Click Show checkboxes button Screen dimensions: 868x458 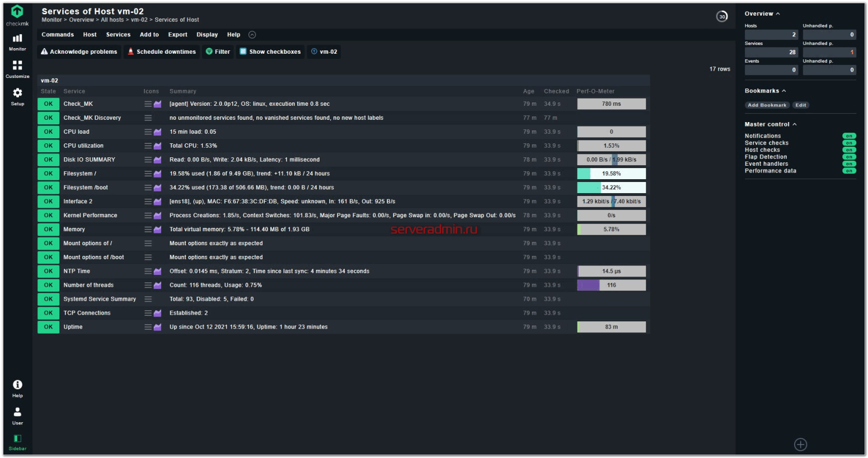(x=270, y=52)
